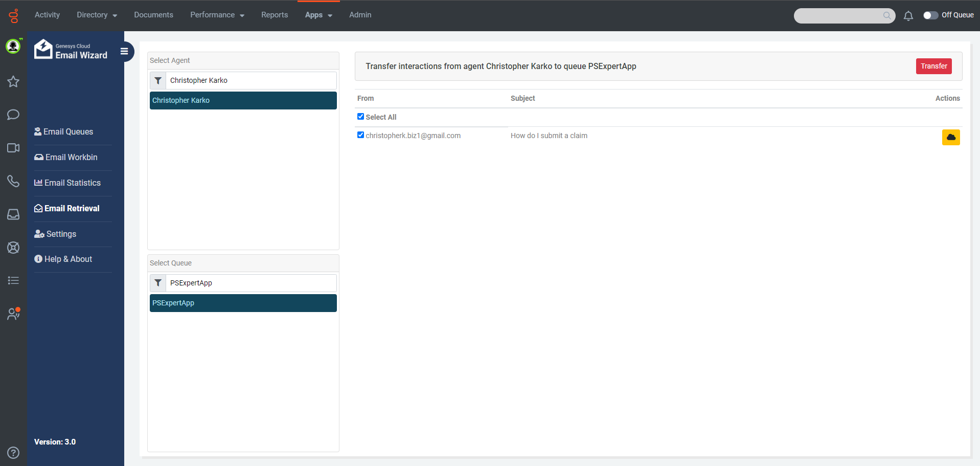The width and height of the screenshot is (980, 466).
Task: Uncheck the christopherk.biz1@gmail.com email checkbox
Action: click(x=360, y=135)
